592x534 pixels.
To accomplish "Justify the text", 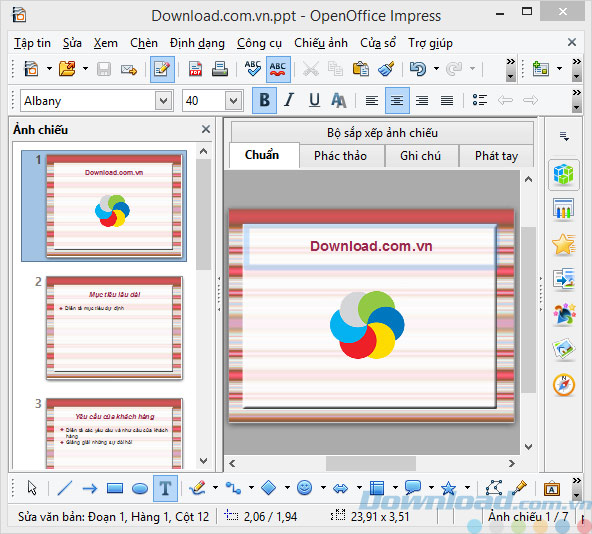I will pyautogui.click(x=447, y=101).
